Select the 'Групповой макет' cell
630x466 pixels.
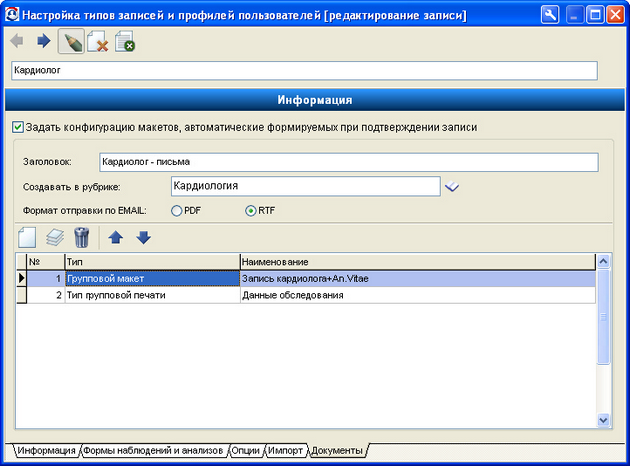tap(152, 278)
